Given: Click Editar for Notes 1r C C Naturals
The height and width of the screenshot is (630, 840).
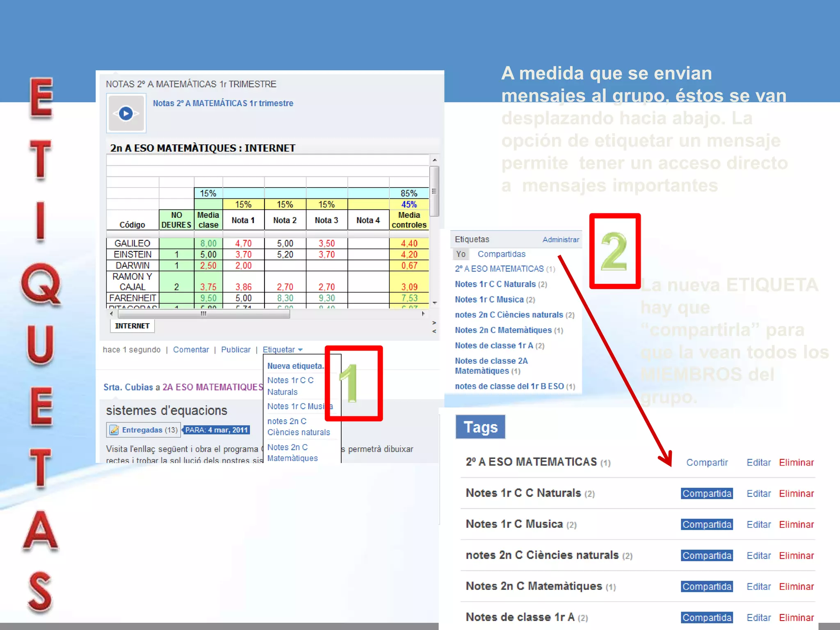Looking at the screenshot, I should point(759,493).
